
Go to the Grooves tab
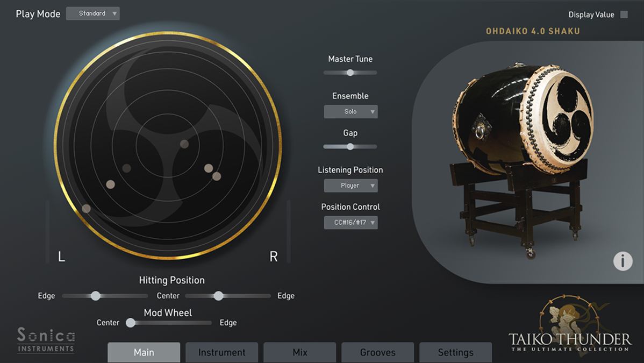coord(377,353)
